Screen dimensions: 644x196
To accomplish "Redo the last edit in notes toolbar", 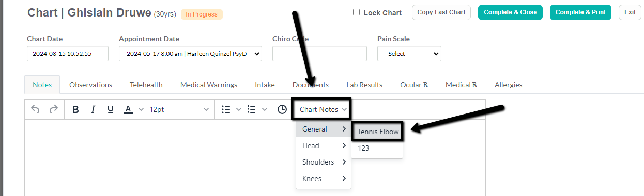I will coord(53,109).
